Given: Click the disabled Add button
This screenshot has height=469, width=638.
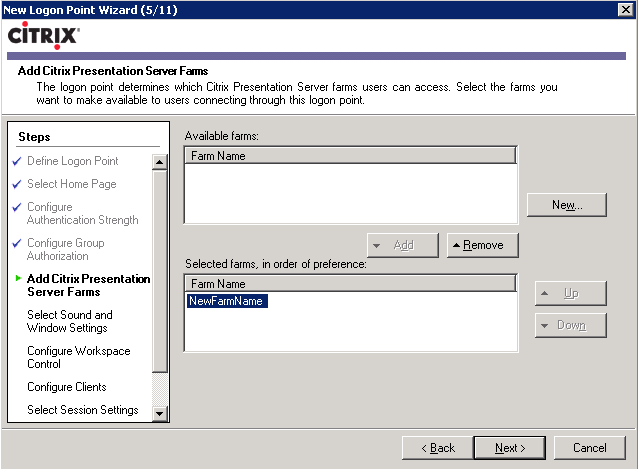Looking at the screenshot, I should coord(403,245).
